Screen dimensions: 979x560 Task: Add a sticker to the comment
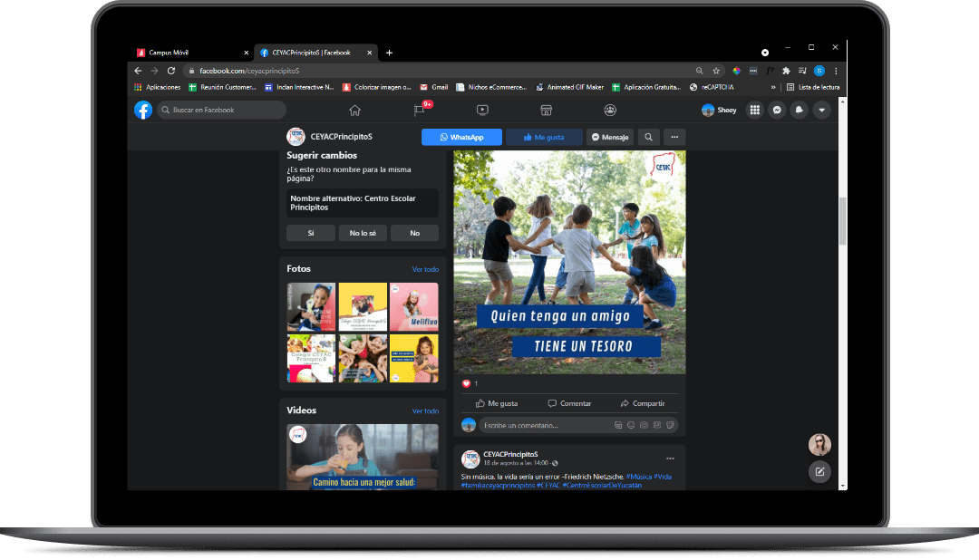tap(670, 426)
